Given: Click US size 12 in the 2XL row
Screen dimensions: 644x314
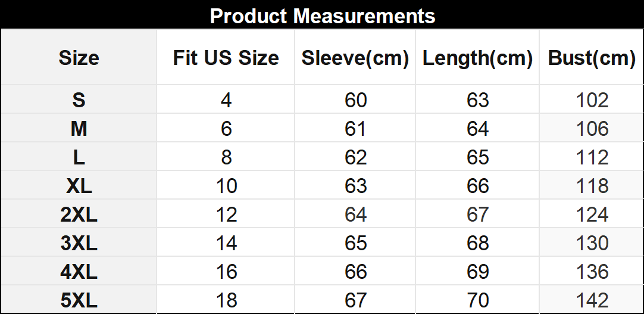Looking at the screenshot, I should coord(226,214).
